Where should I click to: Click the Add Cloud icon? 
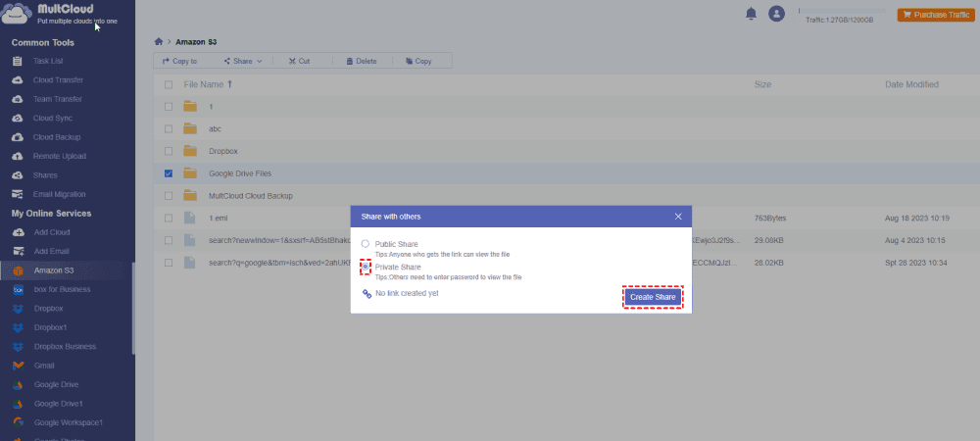pyautogui.click(x=19, y=232)
